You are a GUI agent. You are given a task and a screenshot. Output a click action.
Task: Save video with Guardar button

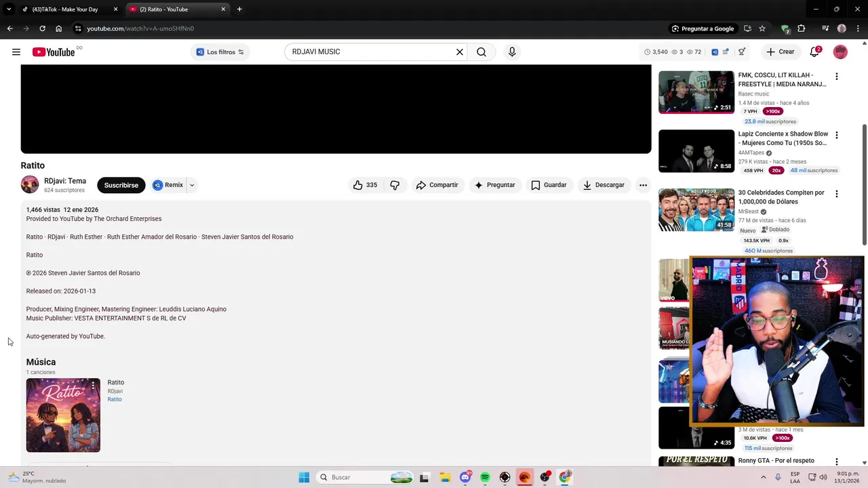549,185
